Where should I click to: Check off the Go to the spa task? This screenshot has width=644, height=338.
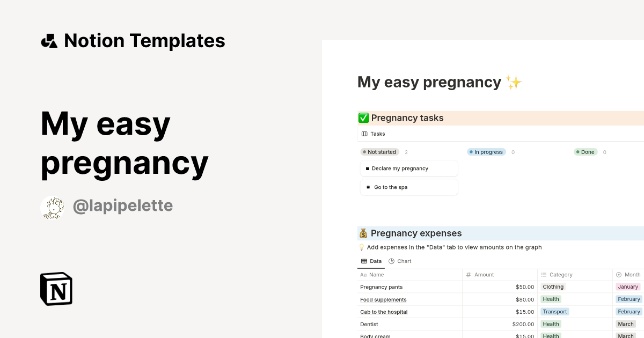pos(368,187)
